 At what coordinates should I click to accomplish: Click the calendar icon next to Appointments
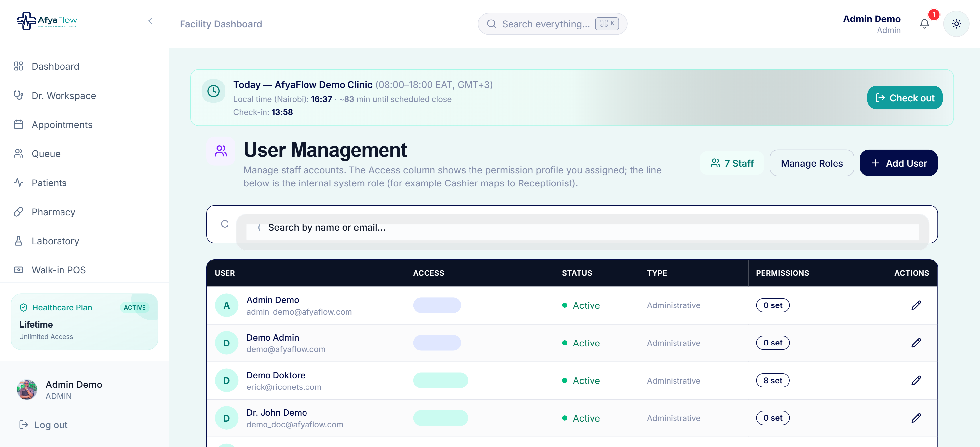[x=18, y=124]
